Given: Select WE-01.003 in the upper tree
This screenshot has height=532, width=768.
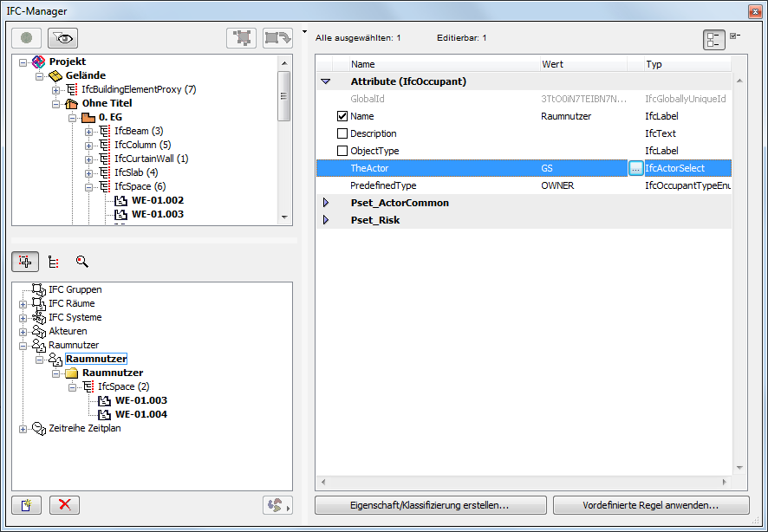Looking at the screenshot, I should pos(158,214).
